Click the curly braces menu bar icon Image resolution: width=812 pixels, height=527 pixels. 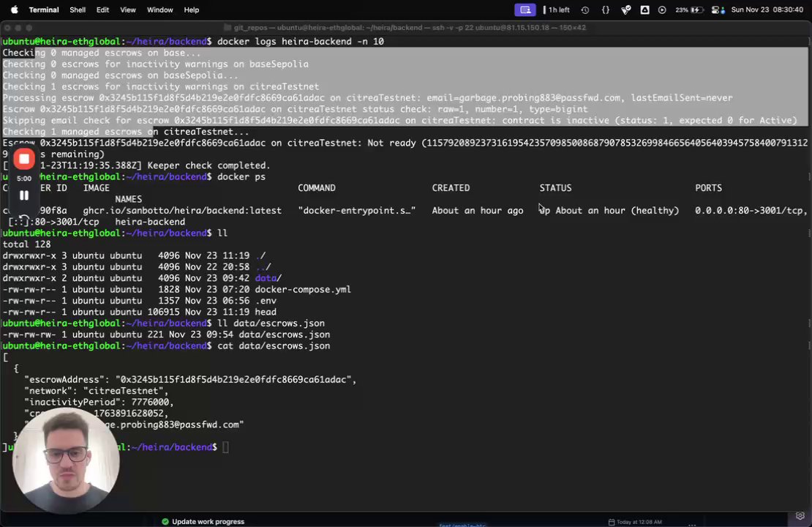606,10
